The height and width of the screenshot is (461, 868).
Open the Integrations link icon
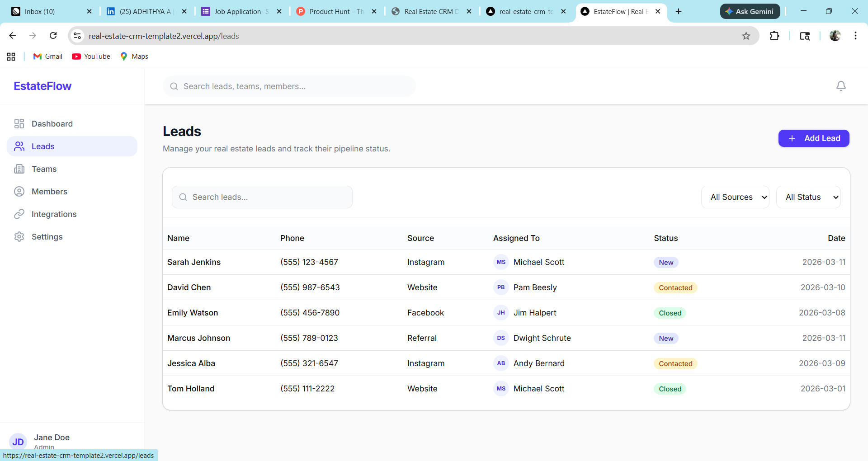19,214
